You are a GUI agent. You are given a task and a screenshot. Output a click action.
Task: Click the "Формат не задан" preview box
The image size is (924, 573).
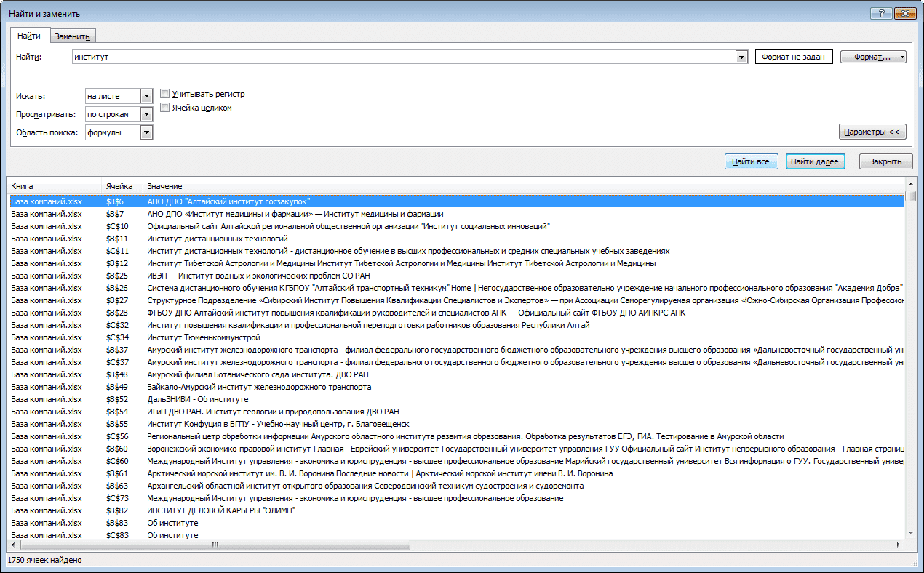(794, 57)
